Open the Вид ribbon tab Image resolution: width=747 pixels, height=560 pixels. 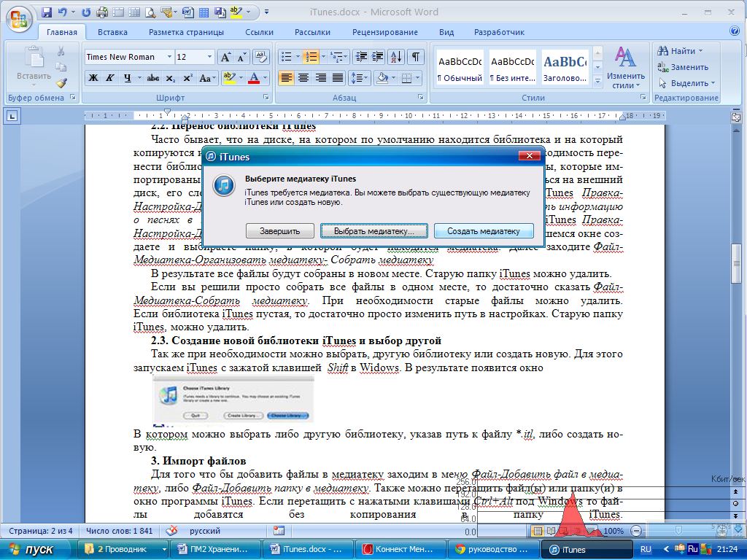click(x=446, y=32)
